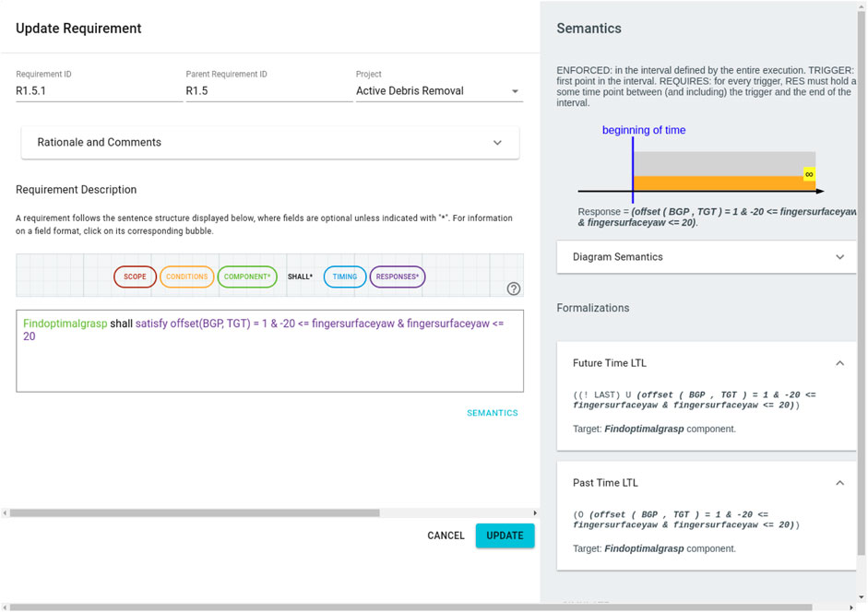Open the Project dropdown arrow
The image size is (868, 612).
click(515, 91)
